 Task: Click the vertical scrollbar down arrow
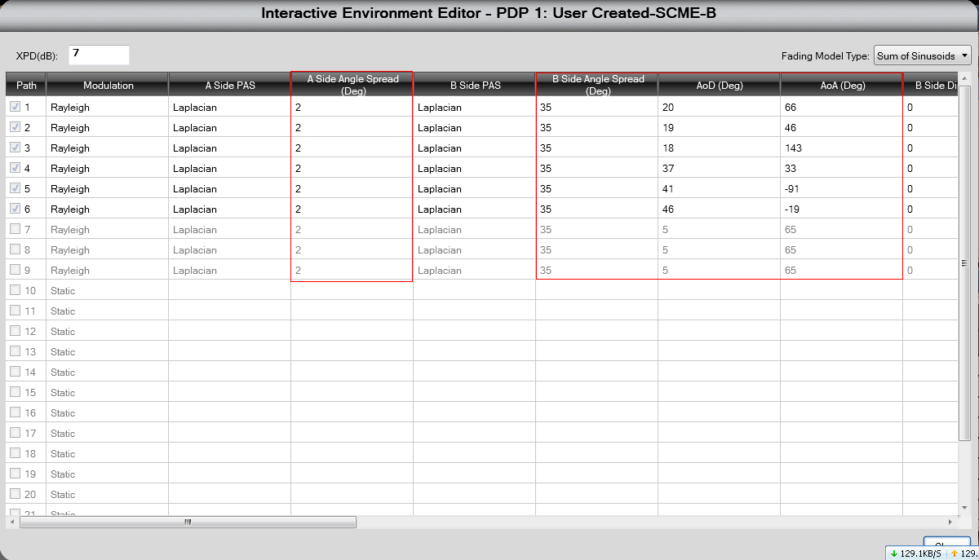coord(964,509)
